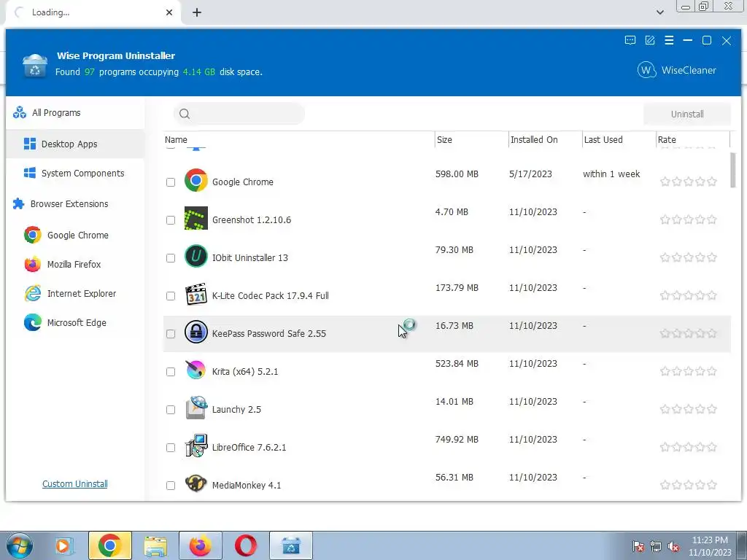Sort by Rate column header

(x=693, y=139)
